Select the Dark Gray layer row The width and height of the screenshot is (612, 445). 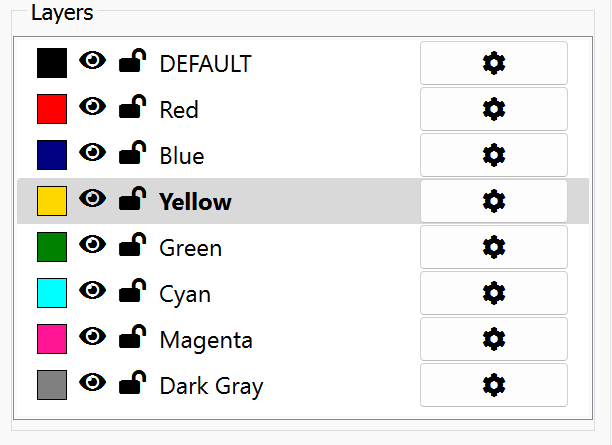click(303, 385)
